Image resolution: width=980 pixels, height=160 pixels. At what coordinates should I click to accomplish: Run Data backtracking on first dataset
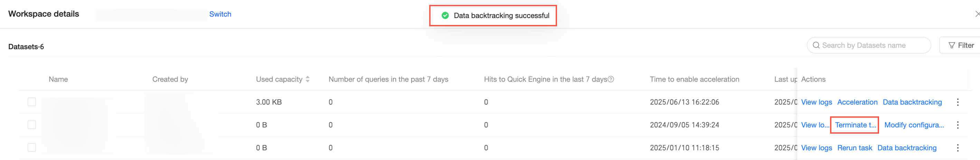pos(912,102)
